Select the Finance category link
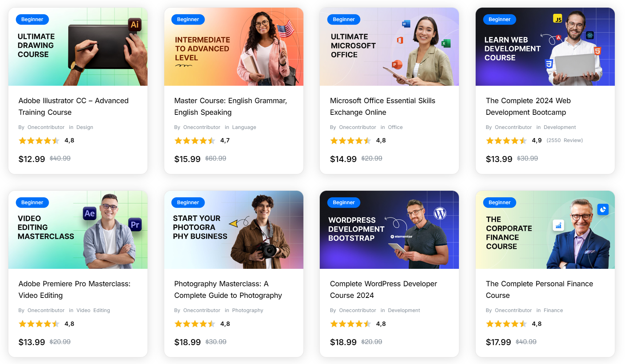This screenshot has width=625, height=364. pos(553,310)
